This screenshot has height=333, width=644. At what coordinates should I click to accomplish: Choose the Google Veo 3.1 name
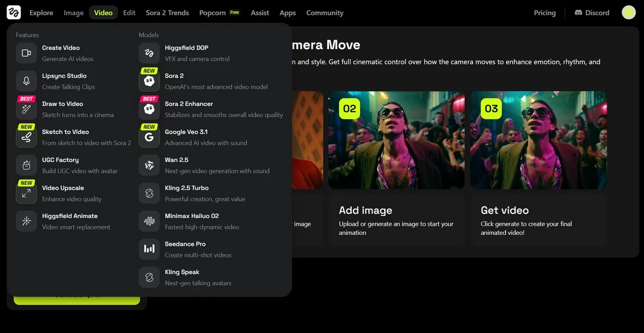(x=186, y=131)
